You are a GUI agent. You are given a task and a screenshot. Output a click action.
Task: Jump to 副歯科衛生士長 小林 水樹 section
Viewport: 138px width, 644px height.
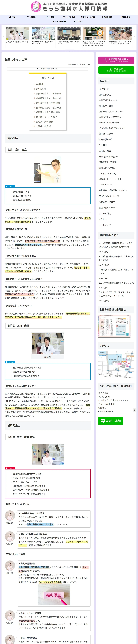[x=49, y=98]
